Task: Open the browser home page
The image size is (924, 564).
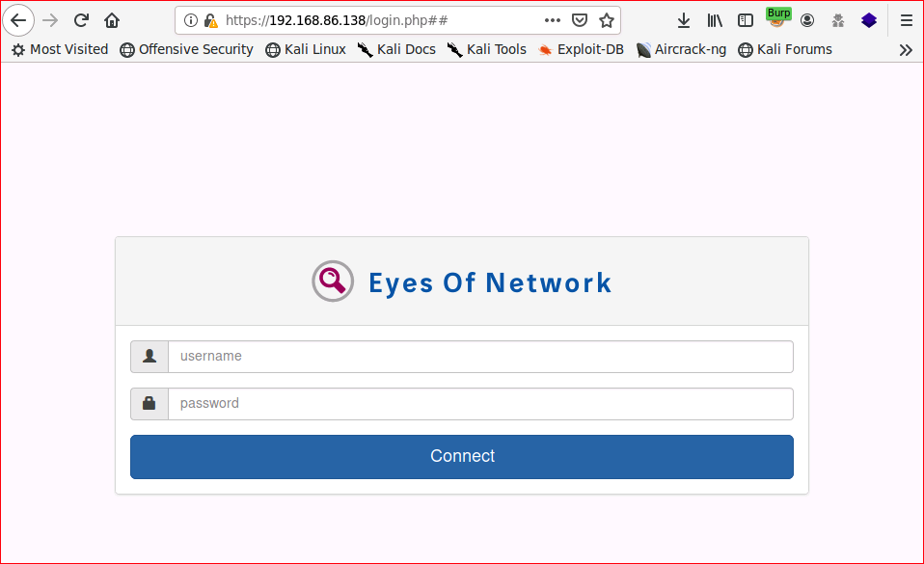Action: pyautogui.click(x=112, y=20)
